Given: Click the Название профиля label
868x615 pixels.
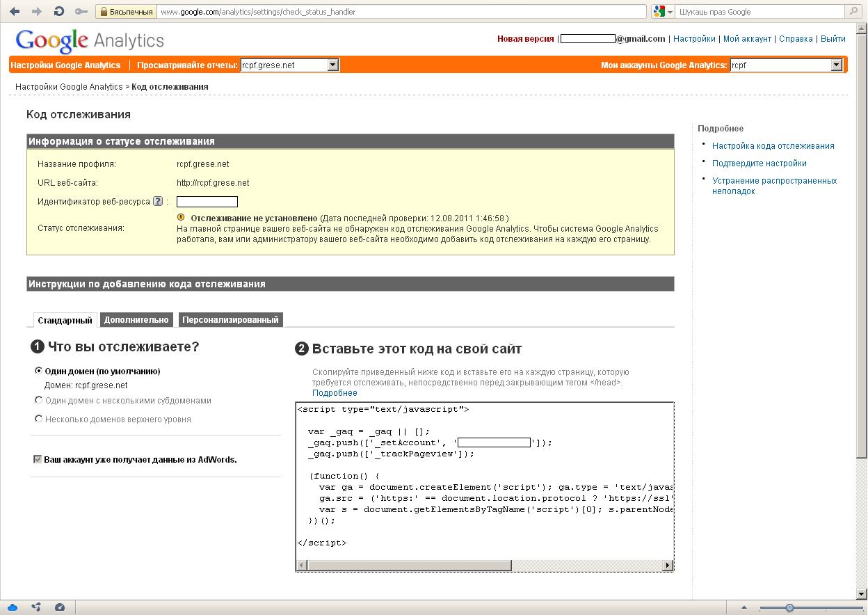Looking at the screenshot, I should coord(77,164).
